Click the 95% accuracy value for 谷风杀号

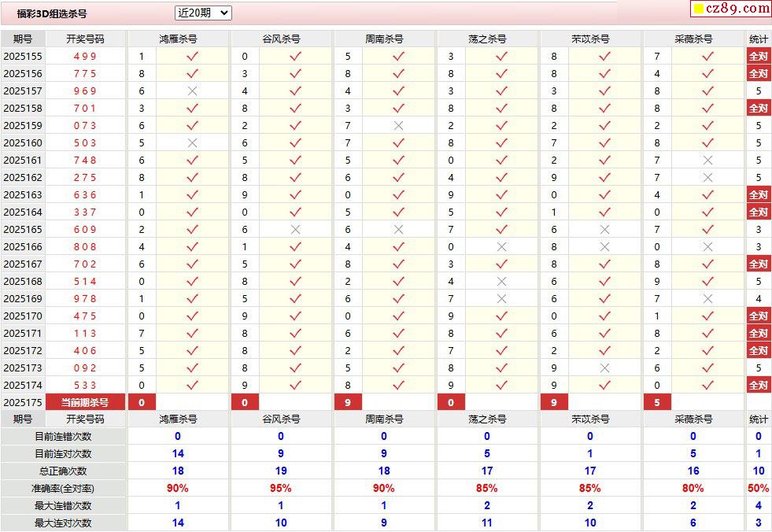pyautogui.click(x=281, y=488)
